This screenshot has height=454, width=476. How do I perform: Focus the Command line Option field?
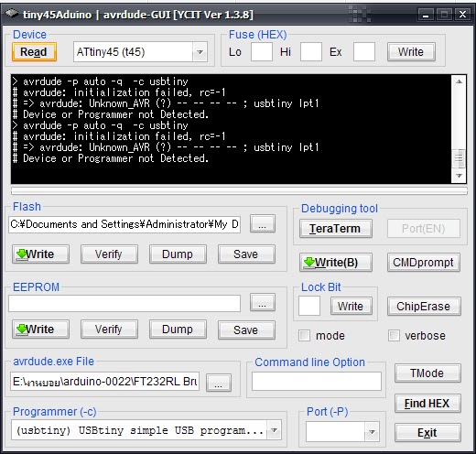(317, 381)
